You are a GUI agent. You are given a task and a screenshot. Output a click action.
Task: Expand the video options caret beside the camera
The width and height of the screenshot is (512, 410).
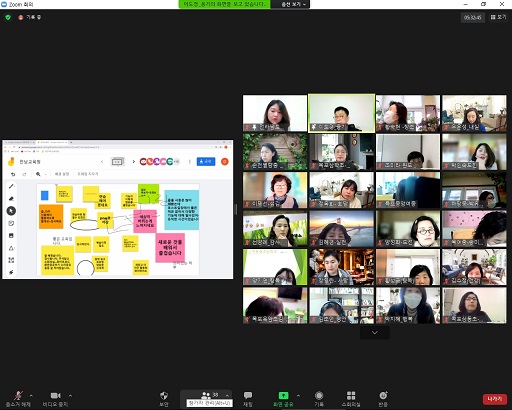pos(70,396)
